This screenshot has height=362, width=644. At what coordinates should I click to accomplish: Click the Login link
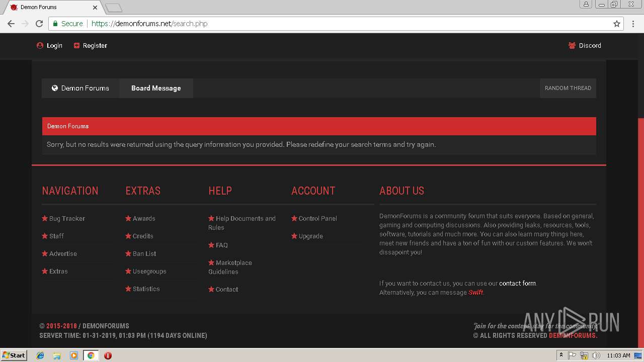54,45
